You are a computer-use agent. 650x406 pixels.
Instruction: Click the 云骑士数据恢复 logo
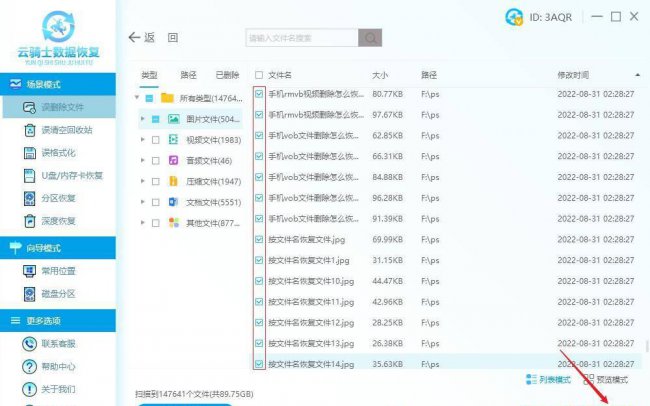pos(58,38)
